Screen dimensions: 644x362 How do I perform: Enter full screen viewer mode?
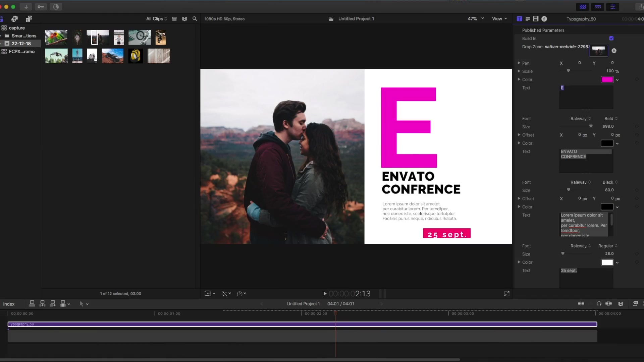coord(507,294)
